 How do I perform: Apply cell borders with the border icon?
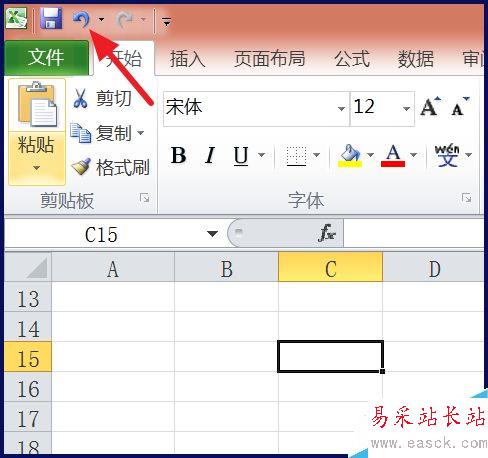tap(296, 156)
